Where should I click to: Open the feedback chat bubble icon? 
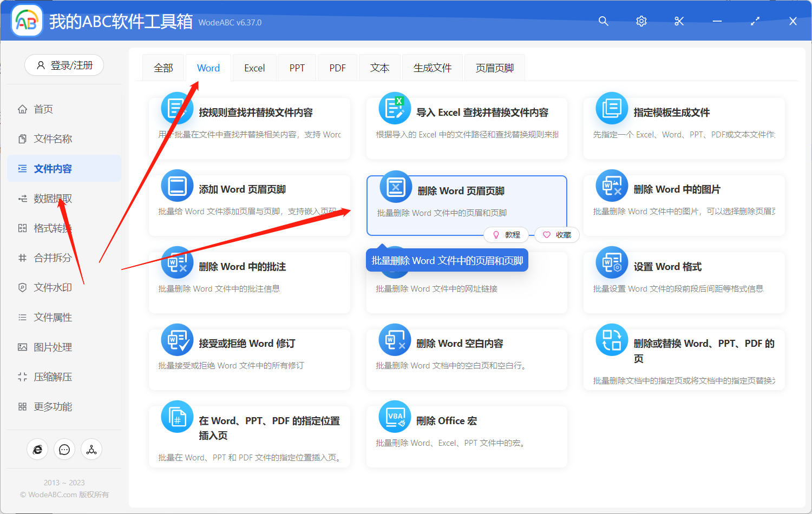(x=64, y=449)
